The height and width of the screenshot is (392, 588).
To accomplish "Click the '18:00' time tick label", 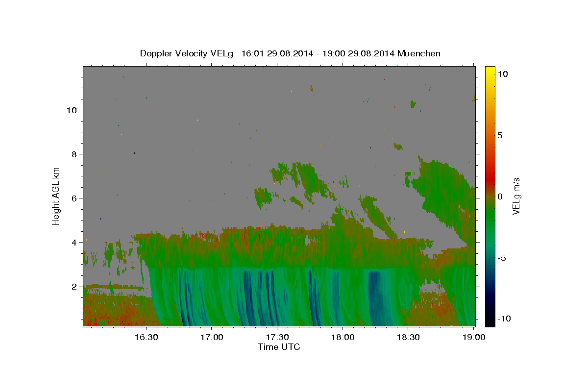I will point(343,337).
